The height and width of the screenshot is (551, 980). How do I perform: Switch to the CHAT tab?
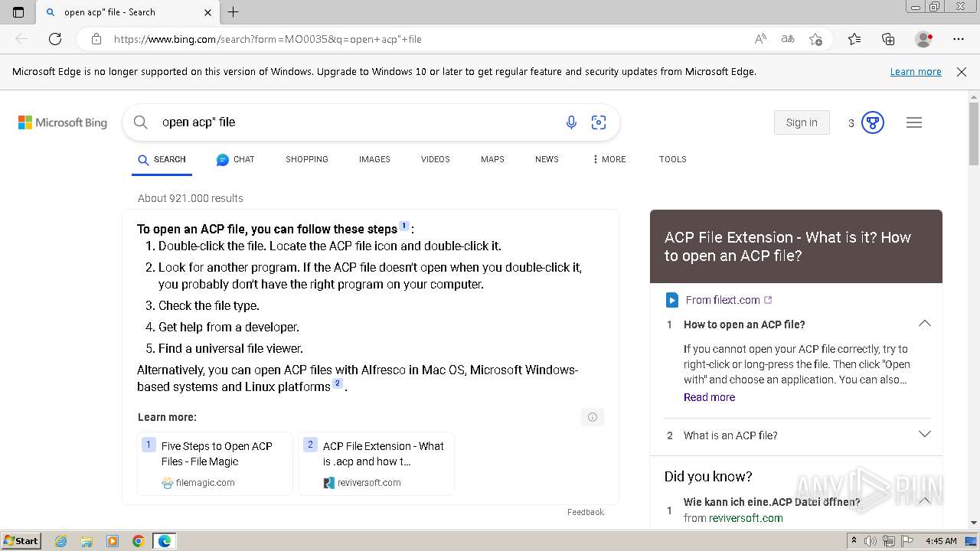235,160
